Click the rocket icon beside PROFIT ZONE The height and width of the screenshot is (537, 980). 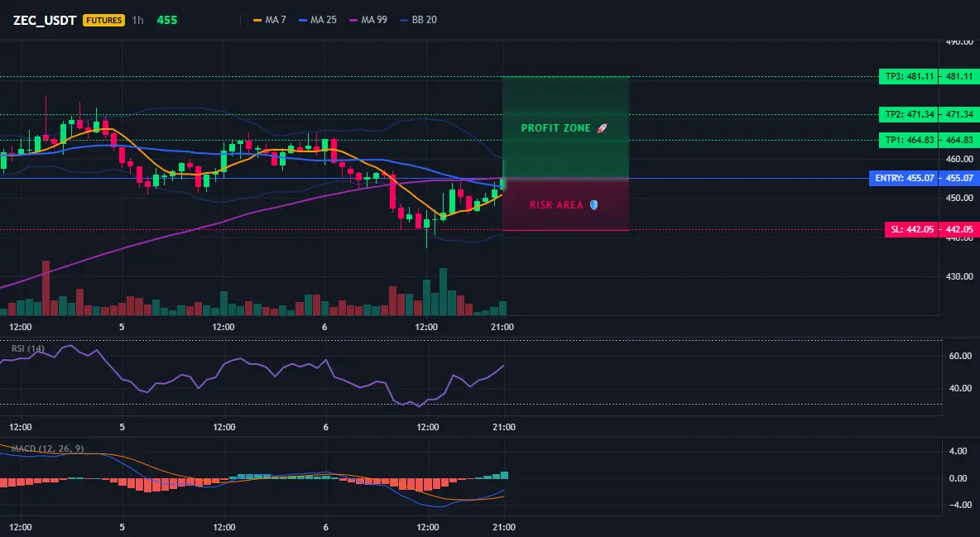pos(602,128)
